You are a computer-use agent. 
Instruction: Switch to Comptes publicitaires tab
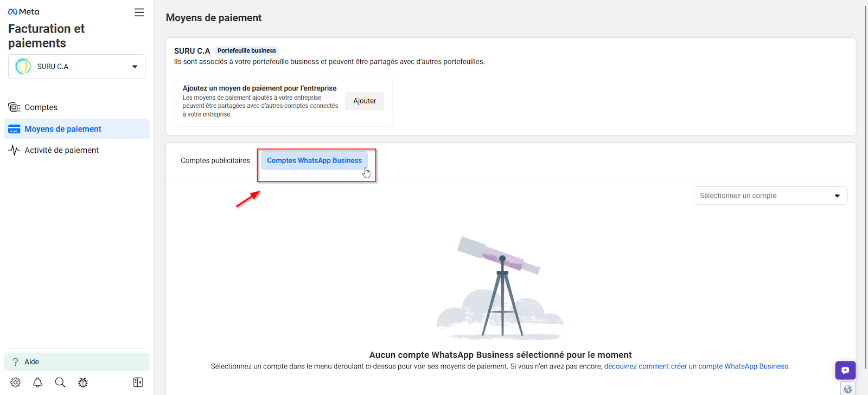pos(215,160)
